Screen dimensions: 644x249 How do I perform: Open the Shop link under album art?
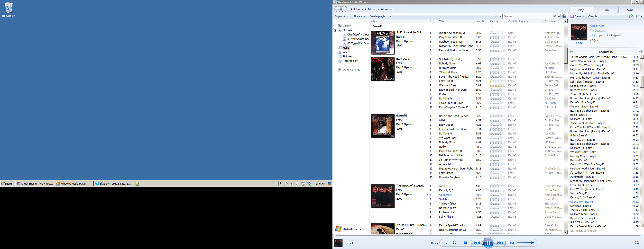point(579,43)
